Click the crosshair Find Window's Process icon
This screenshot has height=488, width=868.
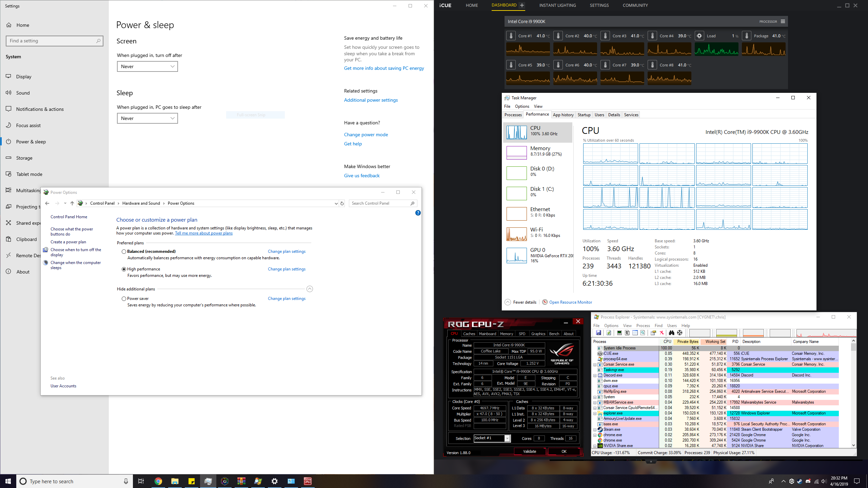679,333
